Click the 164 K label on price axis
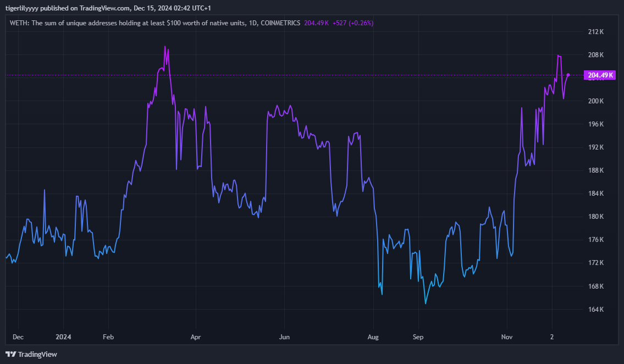This screenshot has height=364, width=624. [x=596, y=310]
